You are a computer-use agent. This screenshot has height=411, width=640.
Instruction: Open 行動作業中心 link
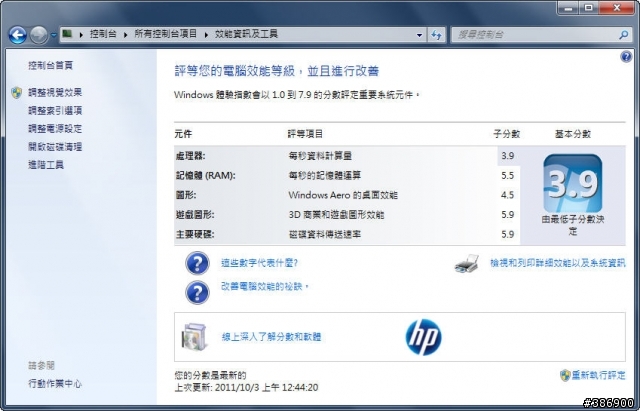(55, 384)
